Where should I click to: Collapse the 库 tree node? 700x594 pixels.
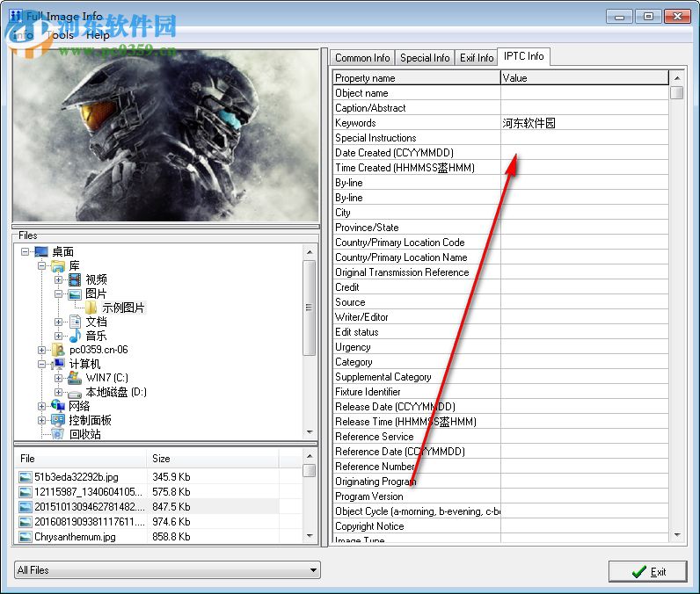pyautogui.click(x=41, y=266)
